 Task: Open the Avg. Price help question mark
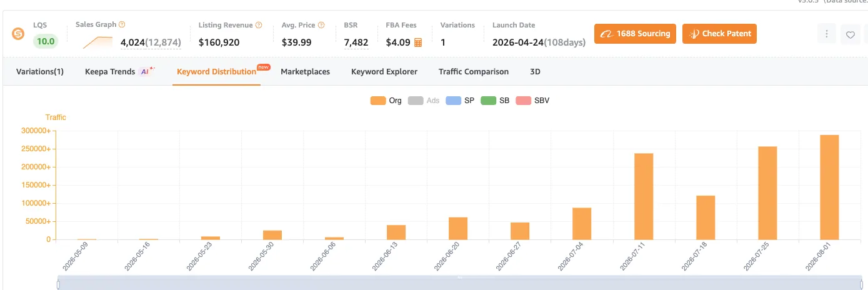tap(321, 25)
